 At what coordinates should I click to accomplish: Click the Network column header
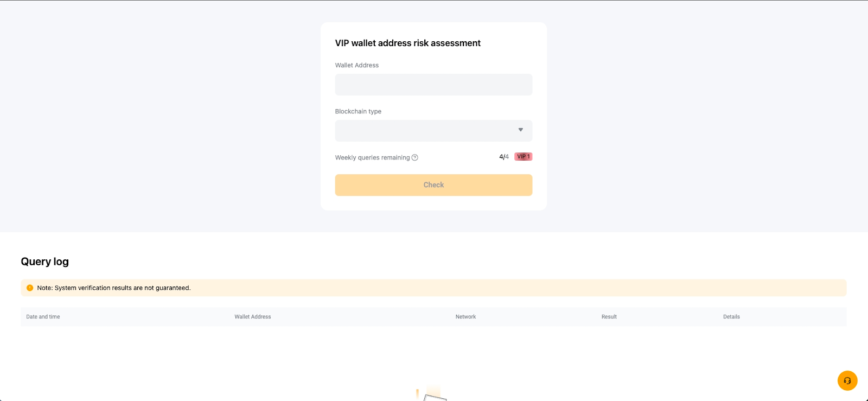(x=465, y=317)
